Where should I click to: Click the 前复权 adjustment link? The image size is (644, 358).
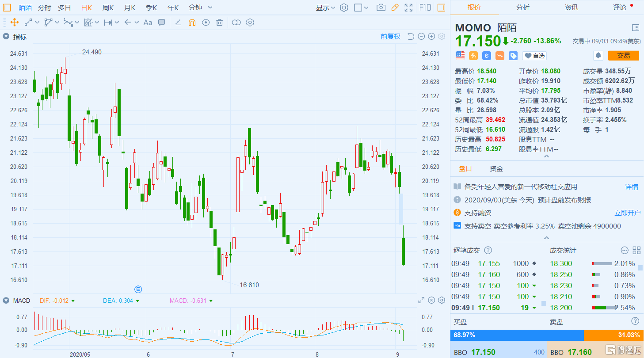point(391,37)
